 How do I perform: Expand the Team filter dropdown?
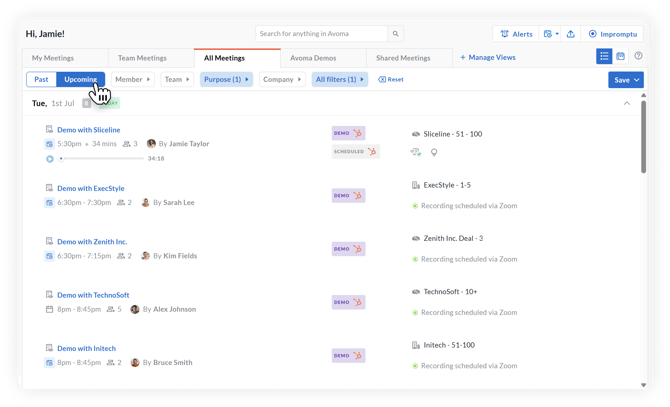click(177, 79)
